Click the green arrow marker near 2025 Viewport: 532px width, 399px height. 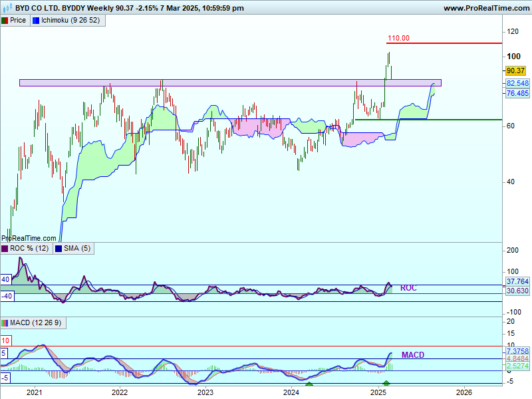click(387, 384)
